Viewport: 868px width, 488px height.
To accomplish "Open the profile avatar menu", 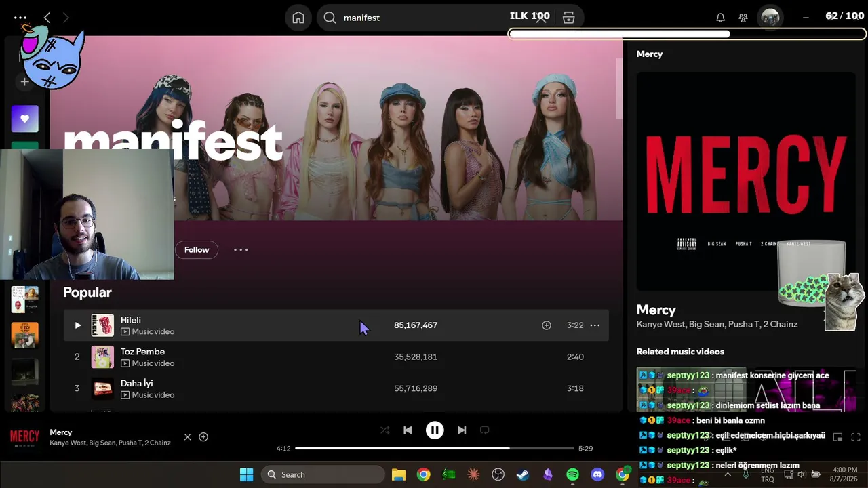I will point(770,18).
